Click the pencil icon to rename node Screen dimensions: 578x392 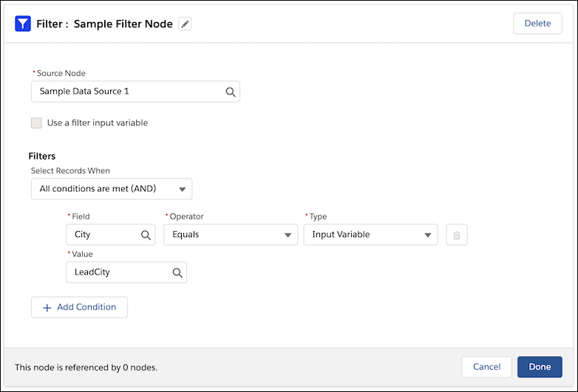coord(185,24)
